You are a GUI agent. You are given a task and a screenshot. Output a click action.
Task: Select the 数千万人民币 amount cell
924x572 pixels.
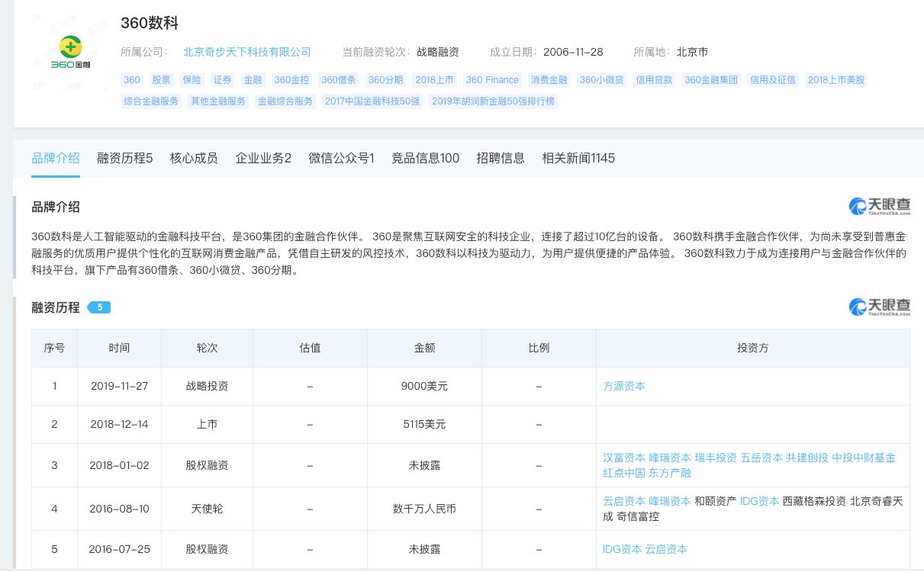click(x=424, y=509)
